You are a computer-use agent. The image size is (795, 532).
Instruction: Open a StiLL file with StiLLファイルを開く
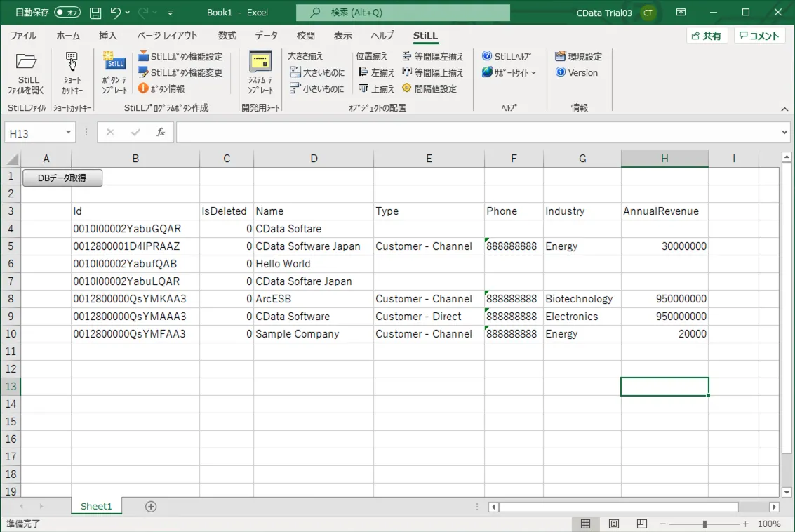[27, 73]
